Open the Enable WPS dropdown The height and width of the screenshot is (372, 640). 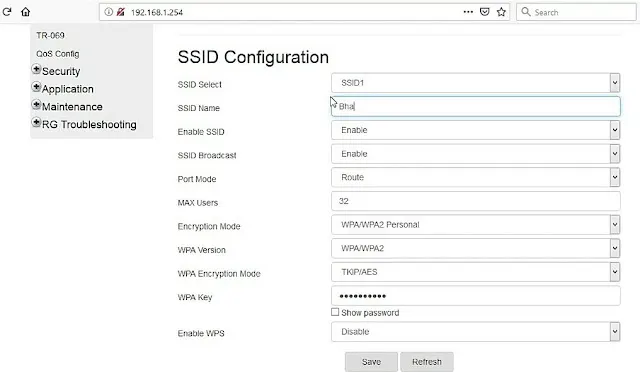pos(476,332)
